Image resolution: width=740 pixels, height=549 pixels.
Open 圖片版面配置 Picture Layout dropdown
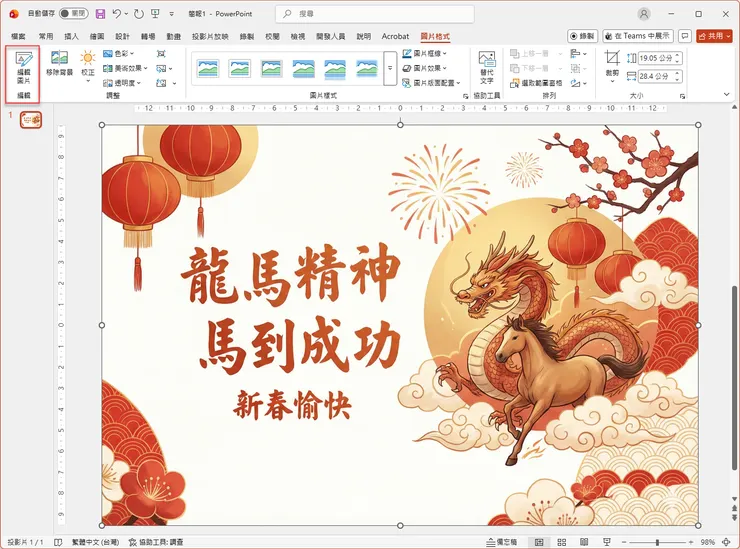point(431,83)
